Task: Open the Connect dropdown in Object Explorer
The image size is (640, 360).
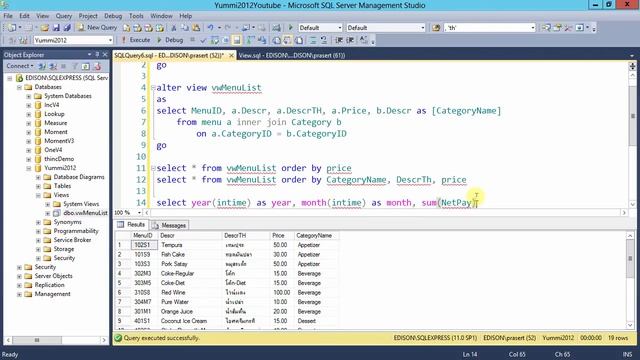Action: click(20, 66)
